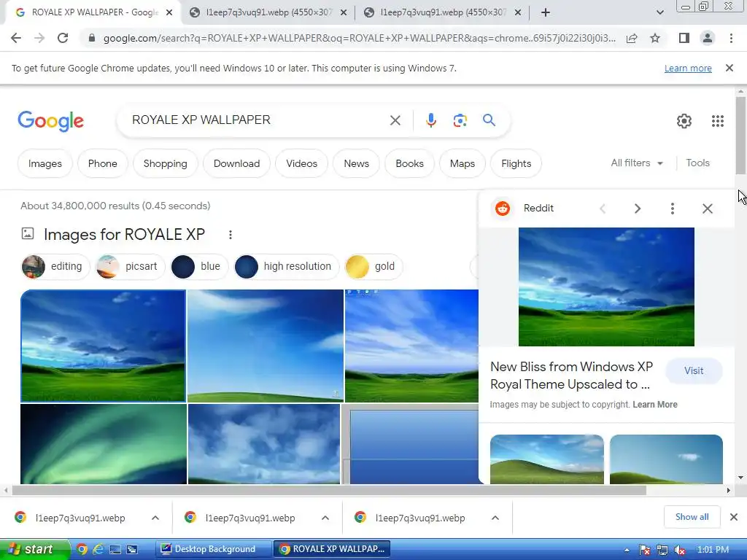Open Chrome side panel
Viewport: 747px width, 560px height.
[x=684, y=38]
